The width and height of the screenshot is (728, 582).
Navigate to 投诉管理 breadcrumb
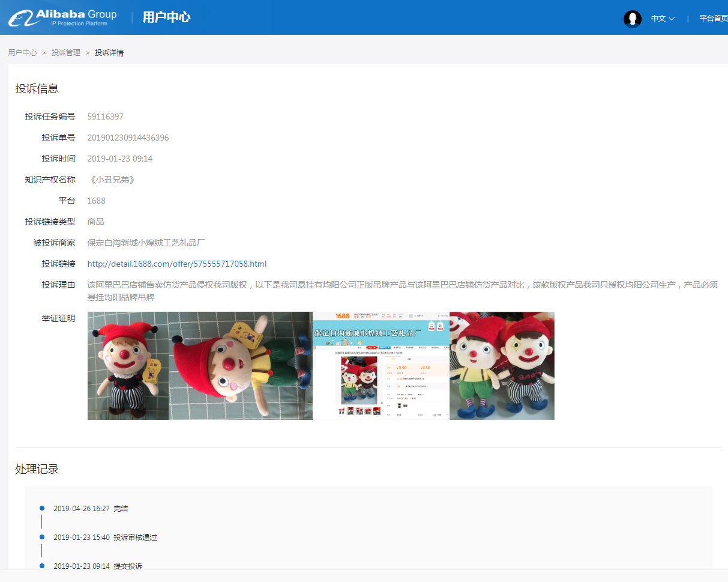[65, 53]
